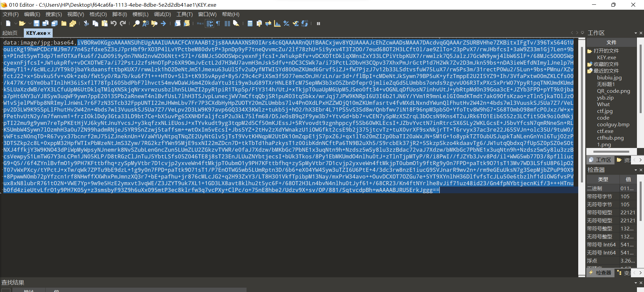
Task: Open the 工作区 panel dropdown arrow
Action: pos(636,33)
